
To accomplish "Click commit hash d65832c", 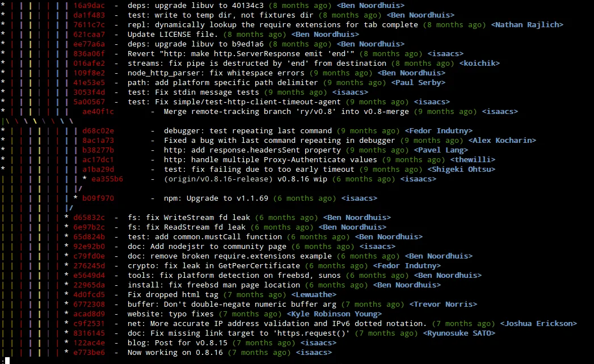I will coord(89,217).
